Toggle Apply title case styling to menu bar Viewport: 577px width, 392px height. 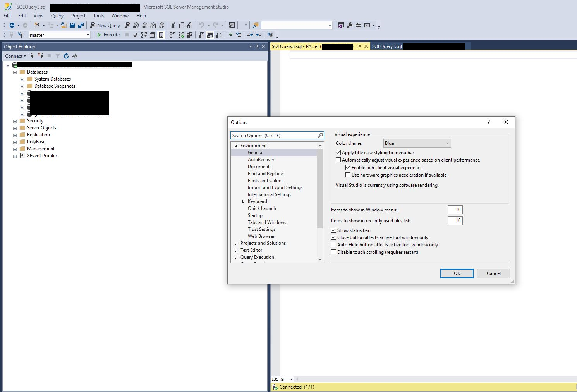338,153
